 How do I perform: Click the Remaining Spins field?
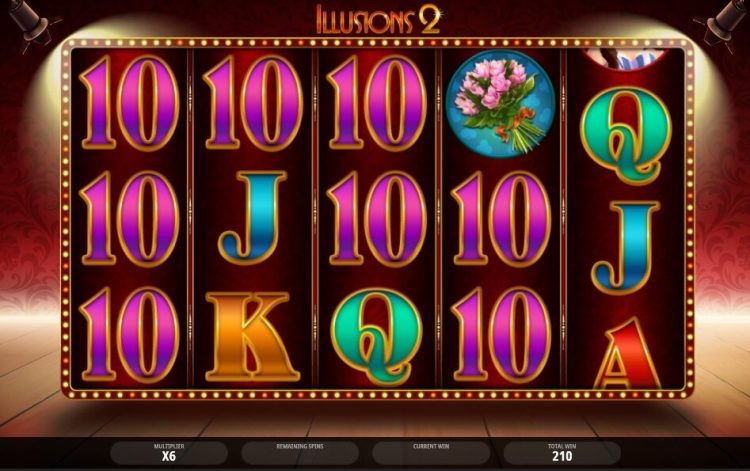tap(300, 452)
